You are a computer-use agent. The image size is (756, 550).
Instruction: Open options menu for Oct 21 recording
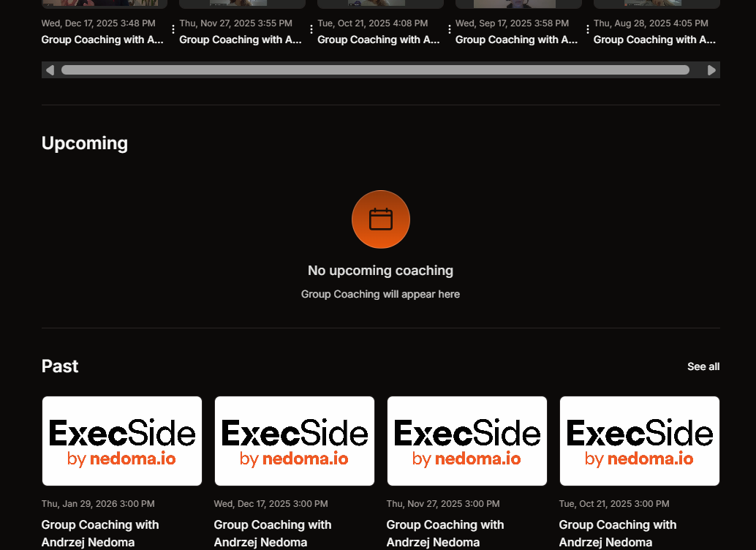tap(450, 30)
